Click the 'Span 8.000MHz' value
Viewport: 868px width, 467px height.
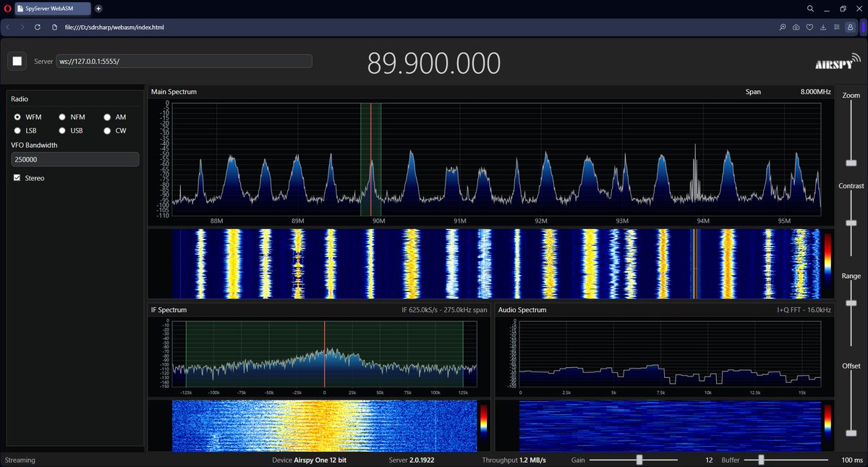815,92
